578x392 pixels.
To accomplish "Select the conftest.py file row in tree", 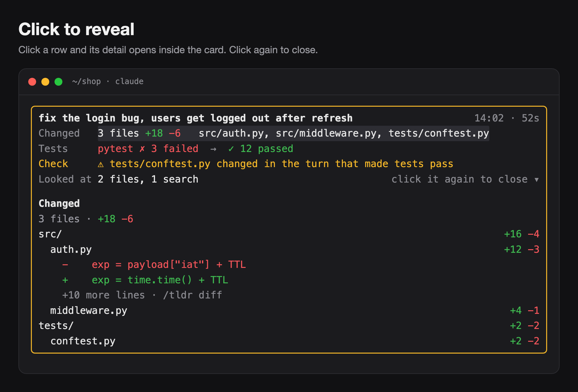I will tap(289, 341).
